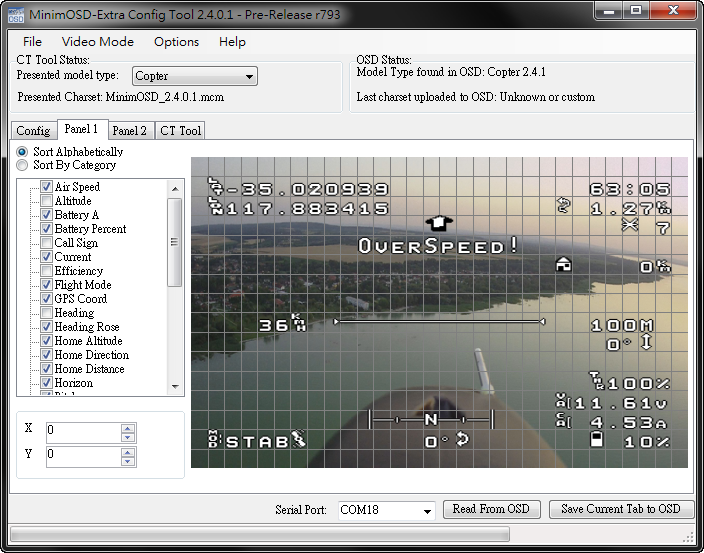Uncheck the Air Speed checkbox
Viewport: 704px width, 553px height.
(46, 186)
